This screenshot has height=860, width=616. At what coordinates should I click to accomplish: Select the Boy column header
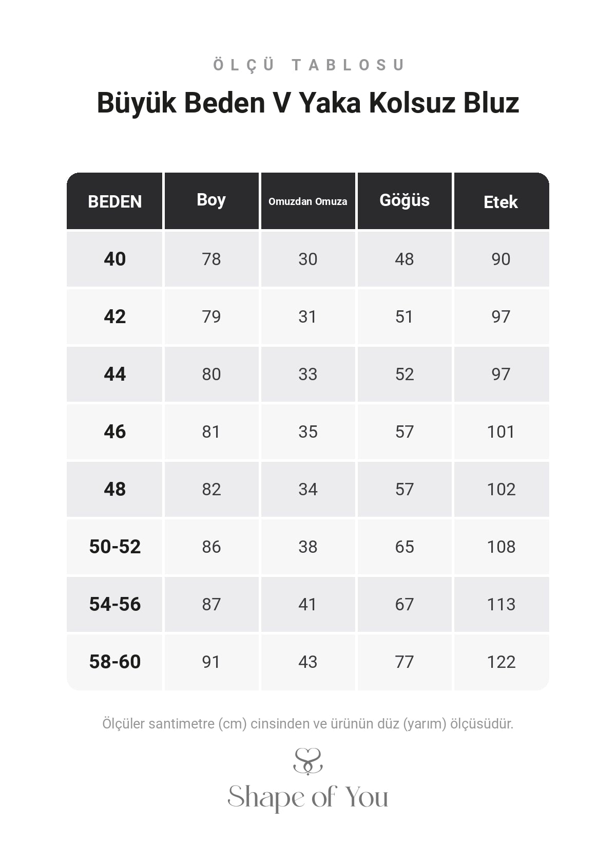tap(211, 201)
